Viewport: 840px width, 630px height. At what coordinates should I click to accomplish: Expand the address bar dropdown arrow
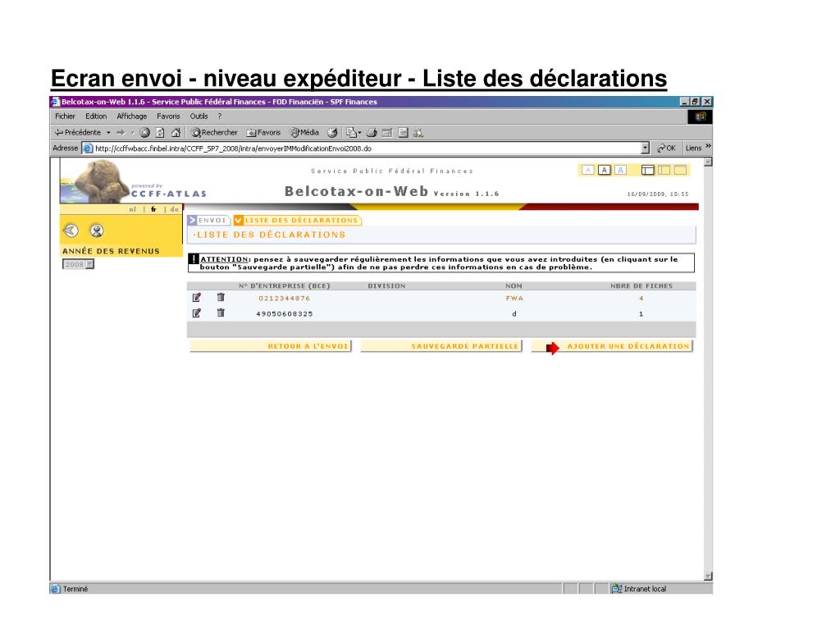pos(645,148)
